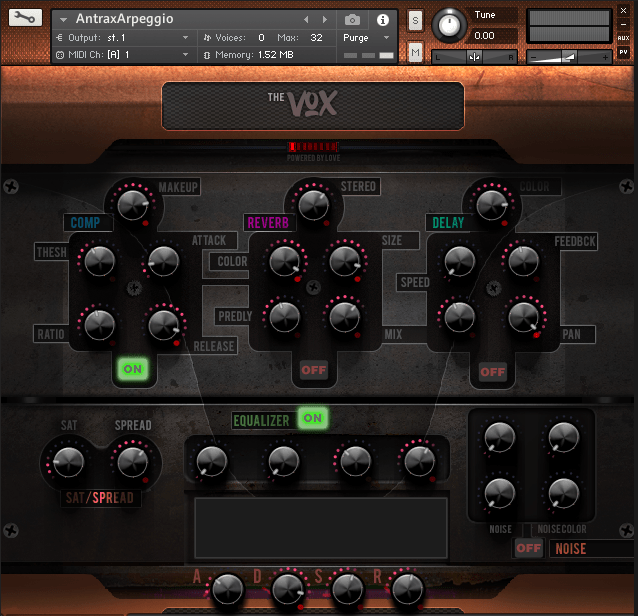
Task: Click the delay COLOR knob
Action: pyautogui.click(x=492, y=205)
